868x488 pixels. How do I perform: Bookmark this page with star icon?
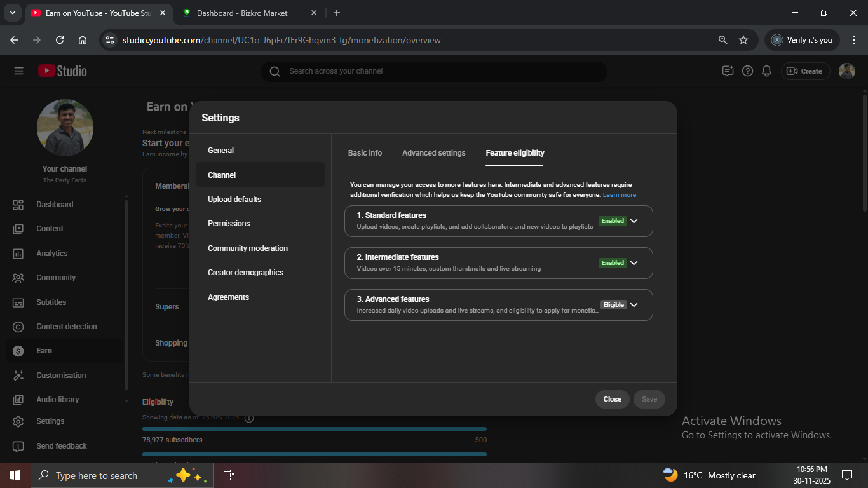pos(743,40)
